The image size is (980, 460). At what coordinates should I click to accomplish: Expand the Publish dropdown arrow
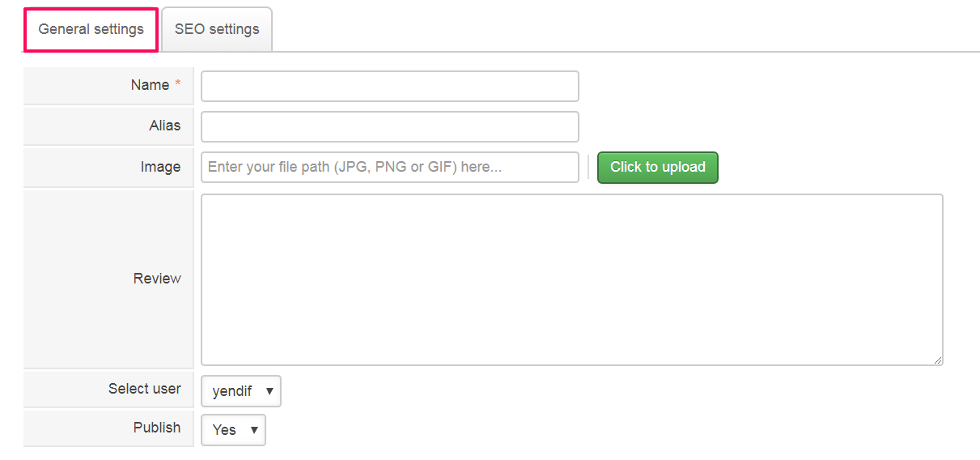(254, 430)
